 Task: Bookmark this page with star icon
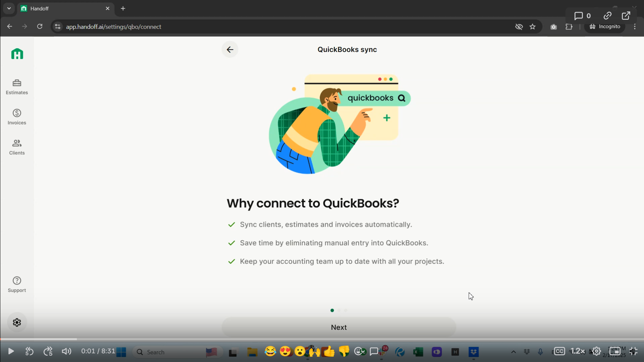[x=533, y=27]
